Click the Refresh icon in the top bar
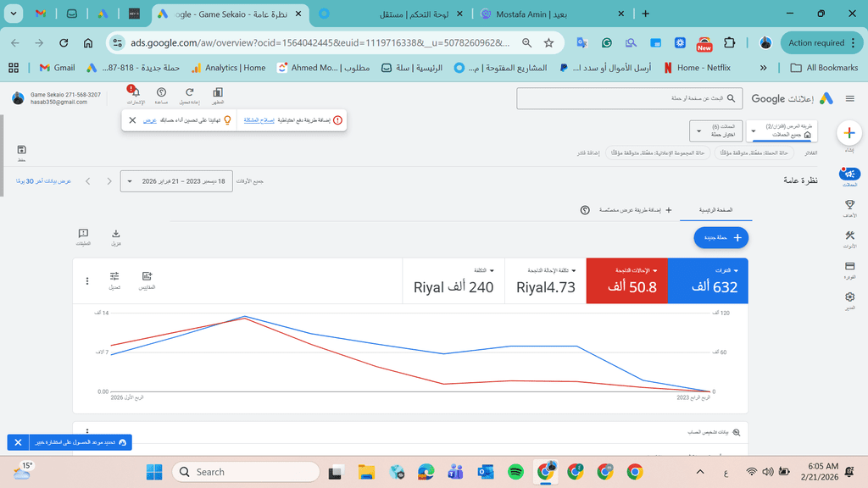Viewport: 868px width, 488px height. (x=190, y=92)
